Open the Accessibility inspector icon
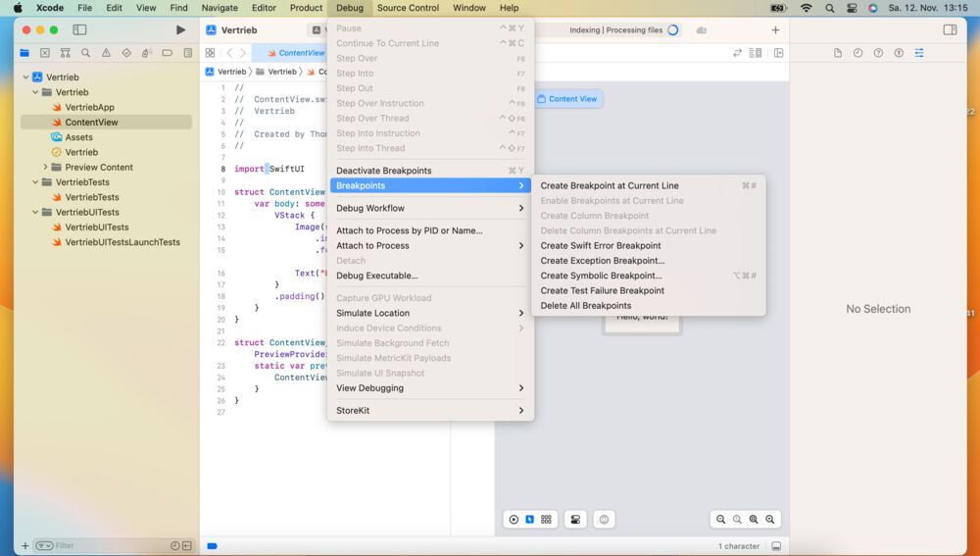The image size is (980, 556). tap(899, 53)
